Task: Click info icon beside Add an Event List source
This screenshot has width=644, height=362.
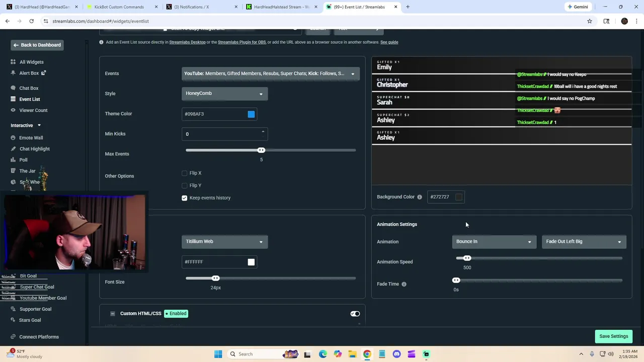Action: coord(101,42)
